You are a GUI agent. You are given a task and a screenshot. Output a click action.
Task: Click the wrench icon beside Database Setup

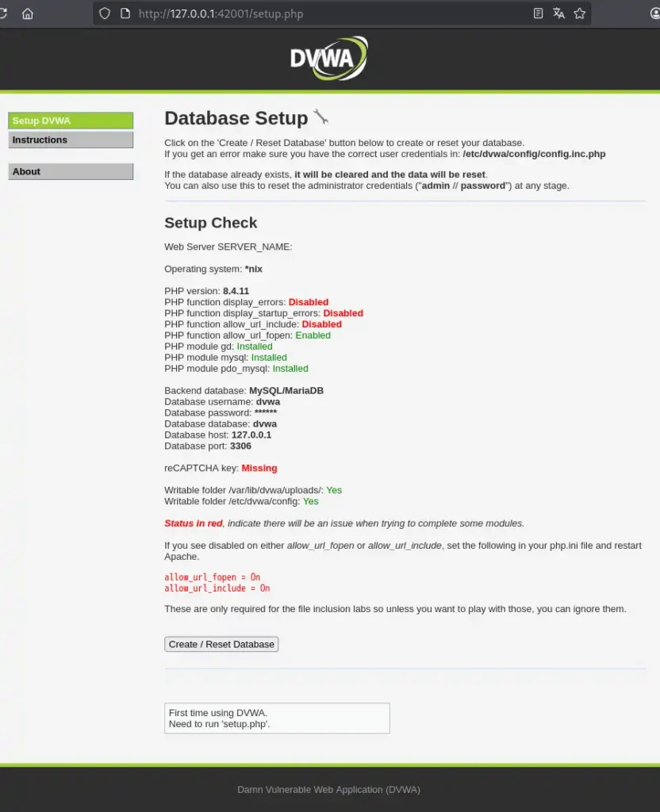click(320, 117)
